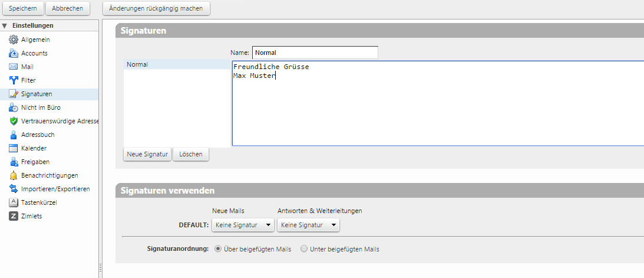Viewport: 644px width, 278px height.
Task: Open the Adressbuch settings entry
Action: tap(38, 135)
